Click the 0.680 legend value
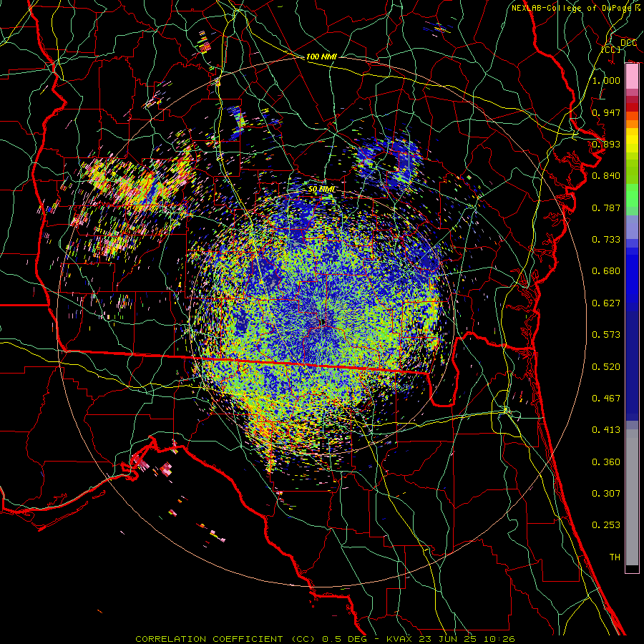 point(606,271)
